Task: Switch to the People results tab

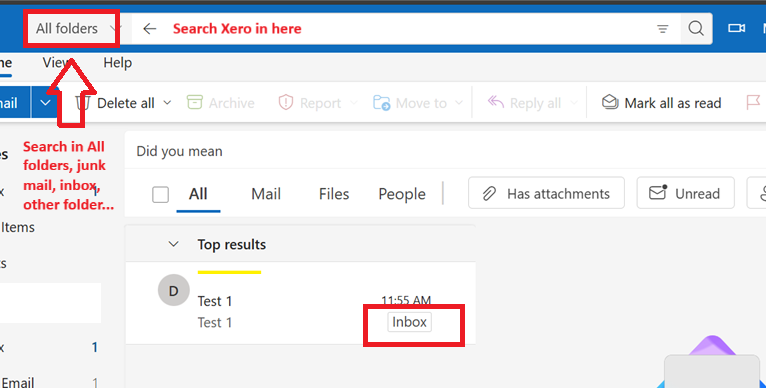Action: click(402, 194)
